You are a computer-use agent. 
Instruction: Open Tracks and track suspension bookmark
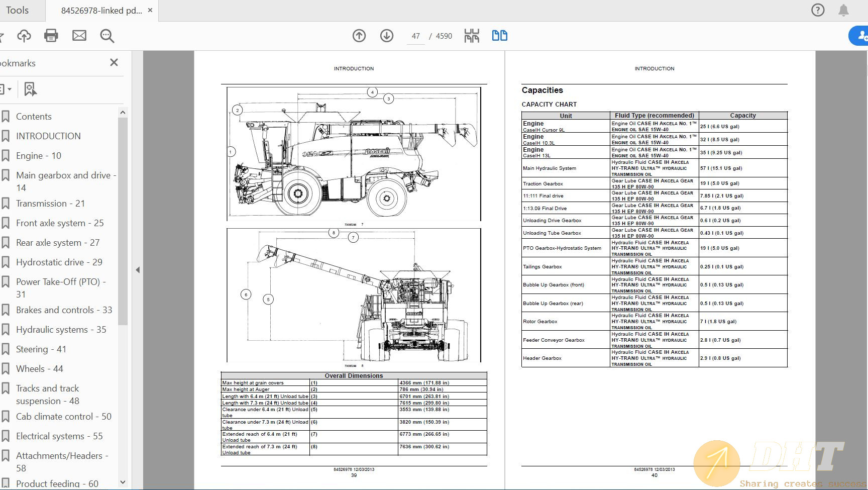tap(48, 395)
